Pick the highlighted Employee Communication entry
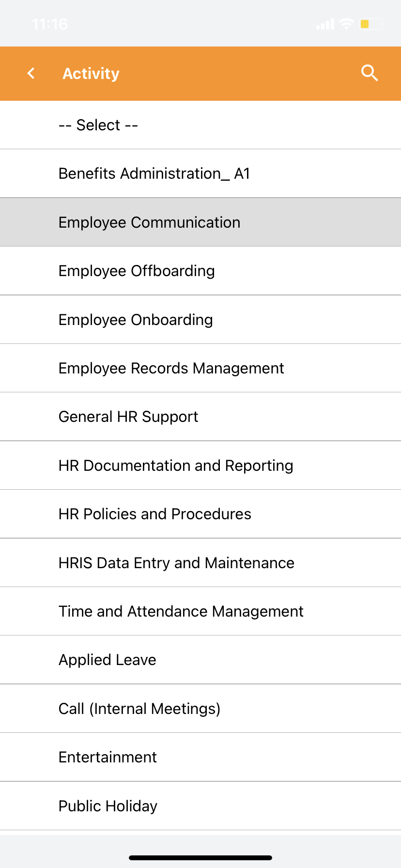401x868 pixels. point(200,222)
